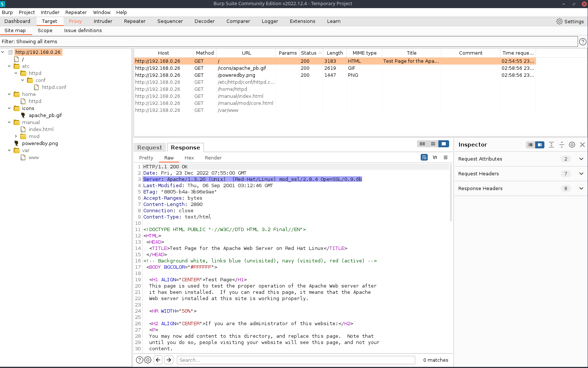This screenshot has width=588, height=368.
Task: Click the response editor vertical scrollbar
Action: (451, 192)
